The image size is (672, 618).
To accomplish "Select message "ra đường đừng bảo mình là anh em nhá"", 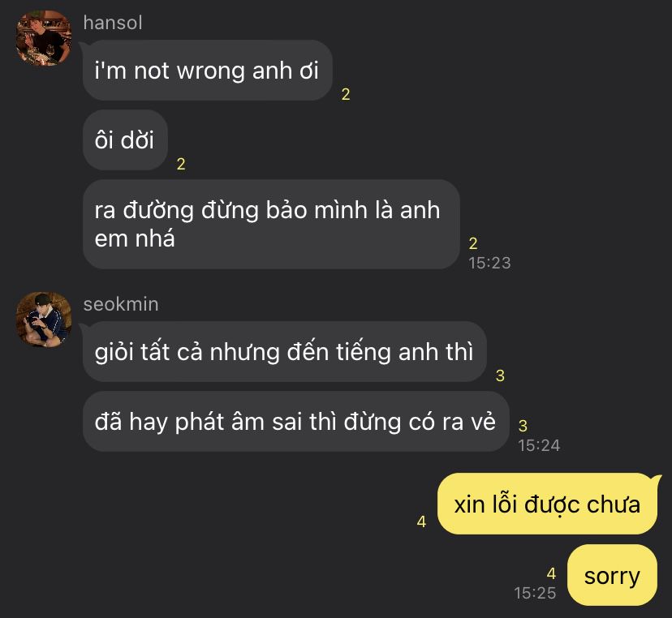I will (271, 225).
